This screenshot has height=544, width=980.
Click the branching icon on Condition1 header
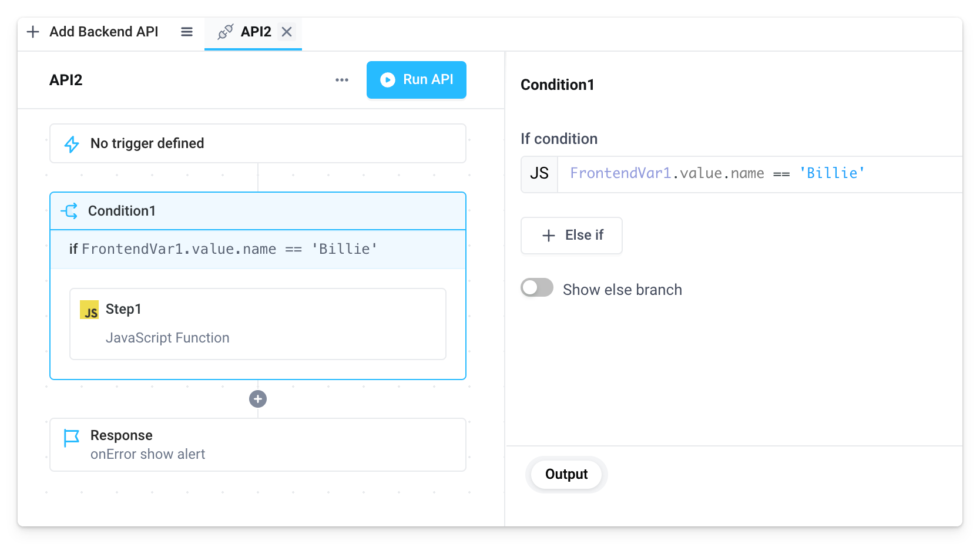pos(69,211)
